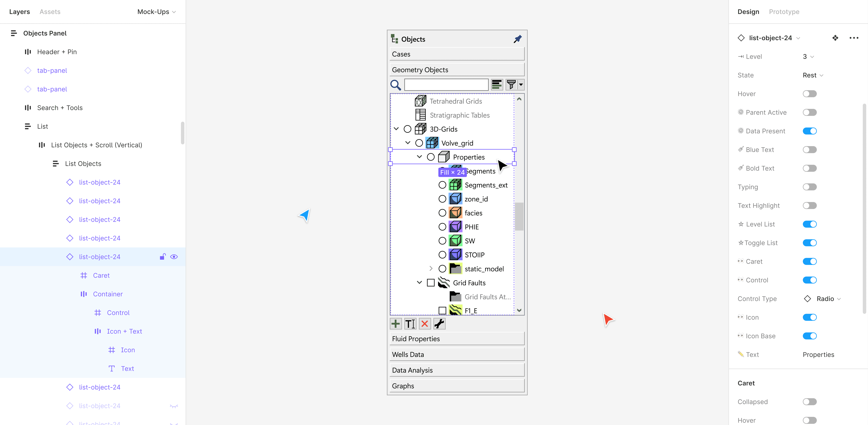Click the list alignment icon beside search field
This screenshot has height=425, width=868.
point(497,85)
